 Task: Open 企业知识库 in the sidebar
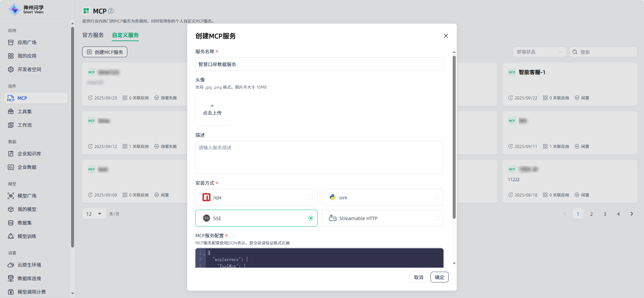coord(29,154)
